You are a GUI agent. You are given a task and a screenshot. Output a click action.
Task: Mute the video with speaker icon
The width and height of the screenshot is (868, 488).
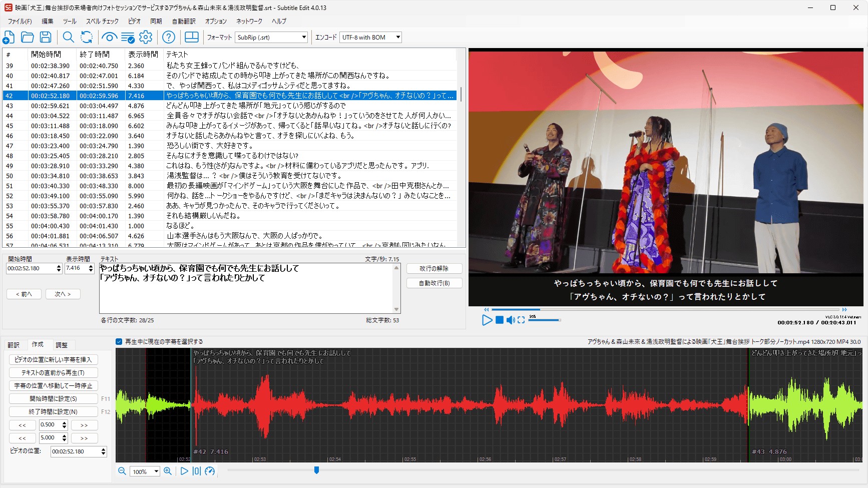[x=510, y=320]
